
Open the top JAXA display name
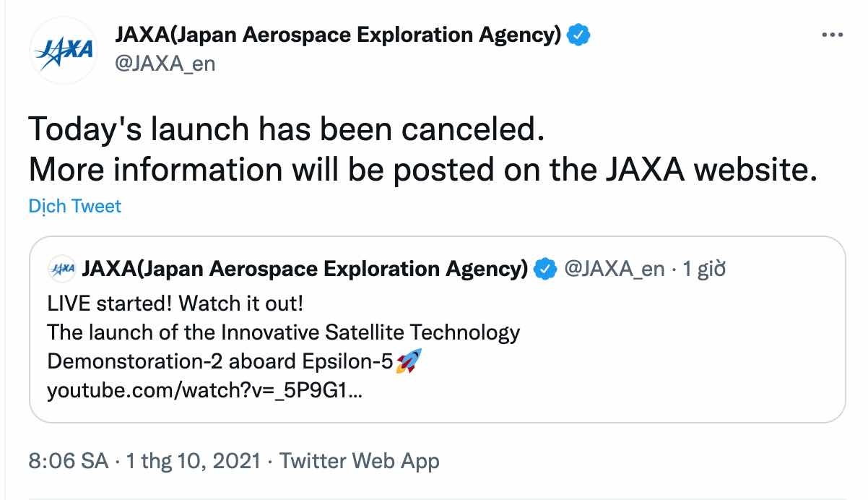click(x=338, y=35)
